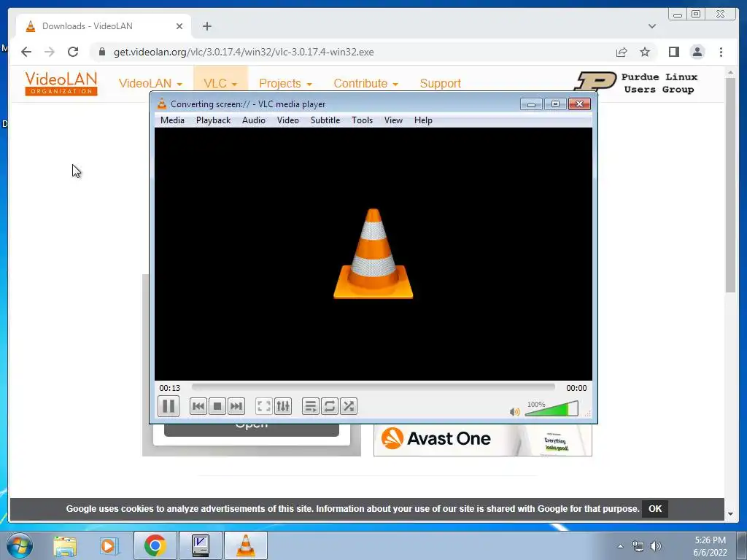Reload the Chrome page
Image resolution: width=747 pixels, height=560 pixels.
73,52
